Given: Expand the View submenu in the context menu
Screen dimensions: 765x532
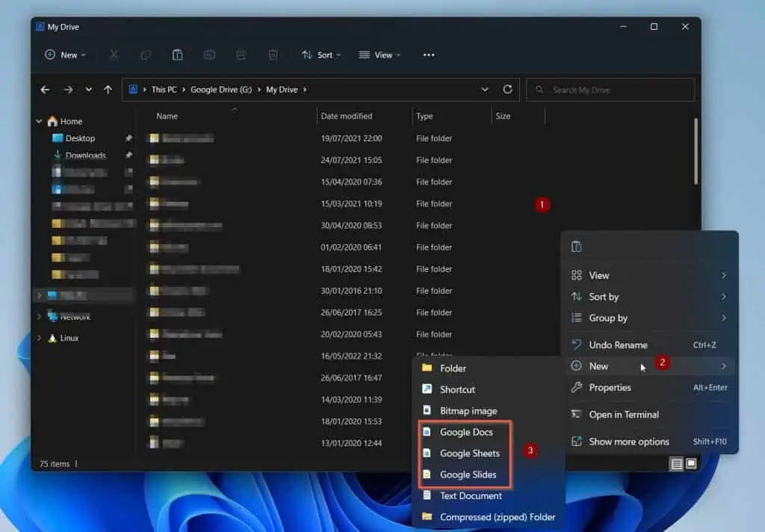Looking at the screenshot, I should point(649,275).
